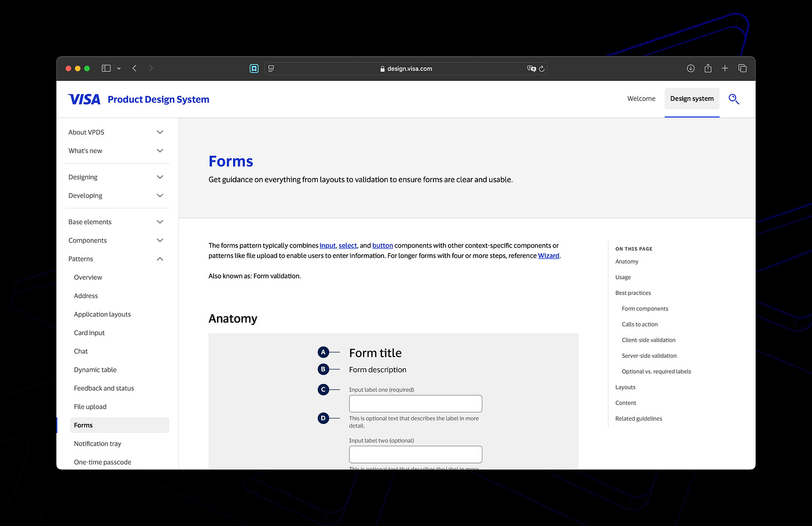This screenshot has width=812, height=526.
Task: Go back using the browser back arrow
Action: [134, 69]
